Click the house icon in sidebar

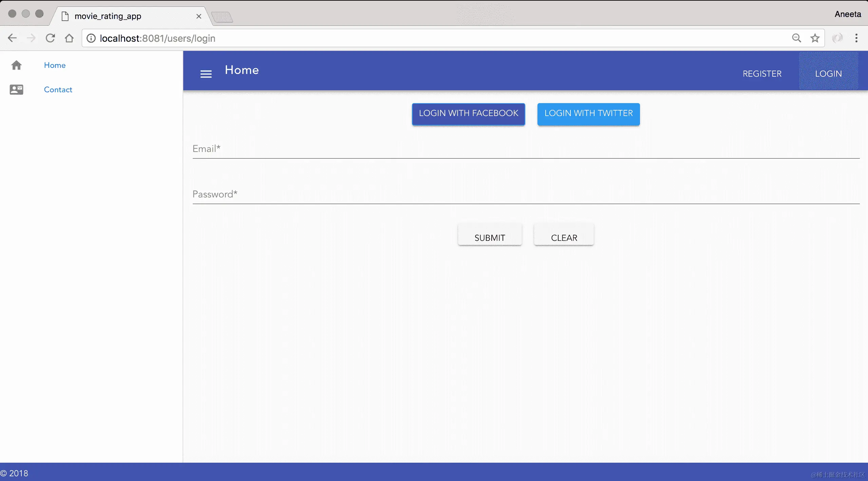pos(16,65)
